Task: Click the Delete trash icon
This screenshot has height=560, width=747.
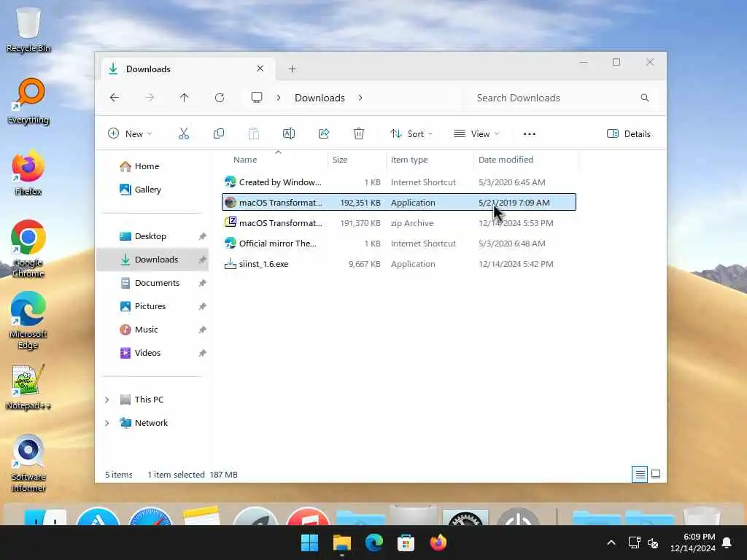Action: tap(359, 134)
